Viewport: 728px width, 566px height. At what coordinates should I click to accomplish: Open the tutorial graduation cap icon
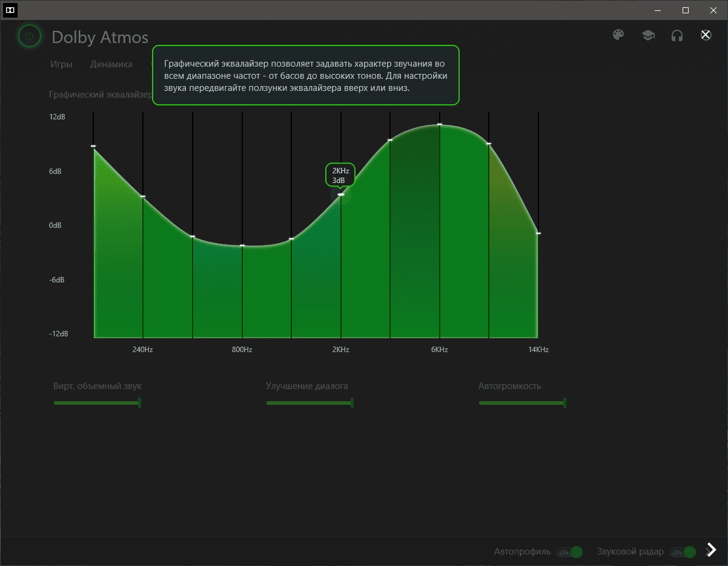point(648,35)
